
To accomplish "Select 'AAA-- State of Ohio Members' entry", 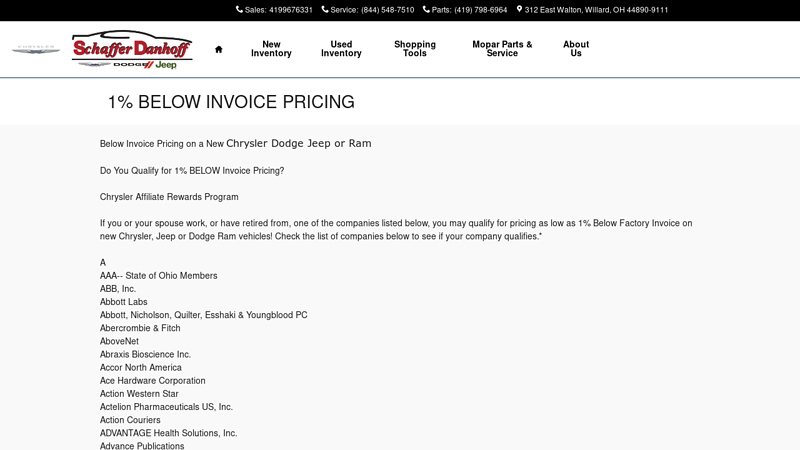I will [x=159, y=276].
